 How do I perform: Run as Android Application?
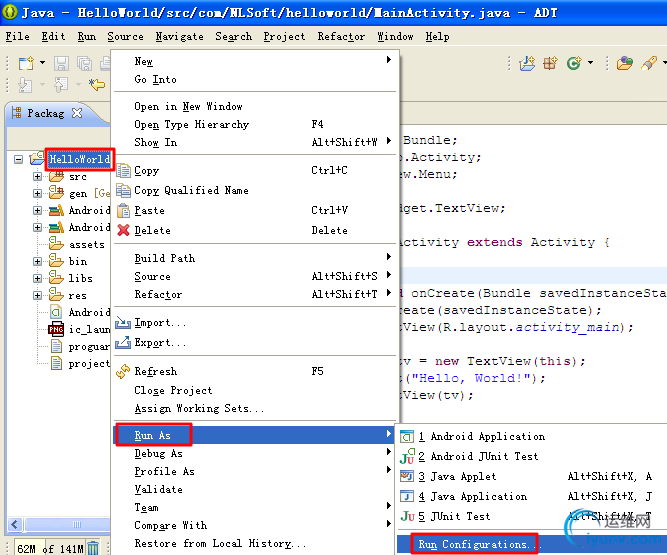[532, 436]
